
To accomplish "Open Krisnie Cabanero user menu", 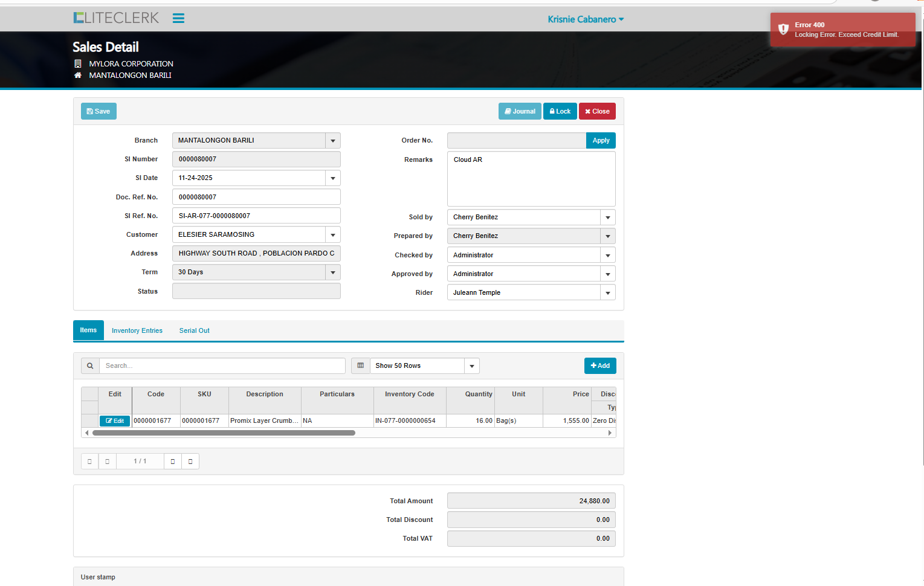I will [585, 19].
